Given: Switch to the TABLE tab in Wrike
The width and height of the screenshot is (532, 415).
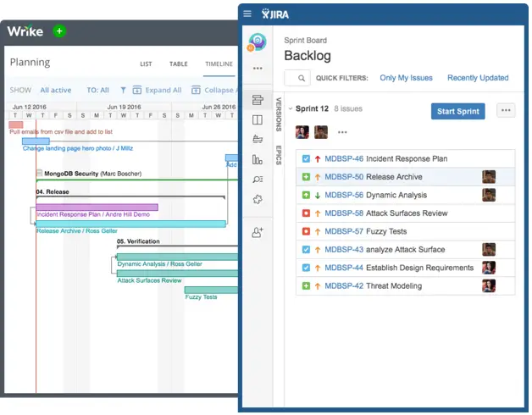Looking at the screenshot, I should (x=179, y=64).
